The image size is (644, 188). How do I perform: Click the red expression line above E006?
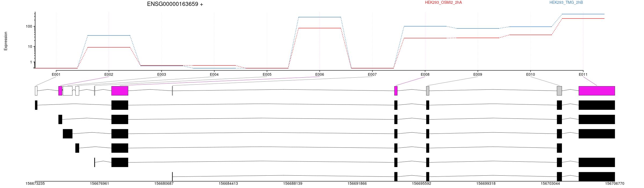click(320, 28)
